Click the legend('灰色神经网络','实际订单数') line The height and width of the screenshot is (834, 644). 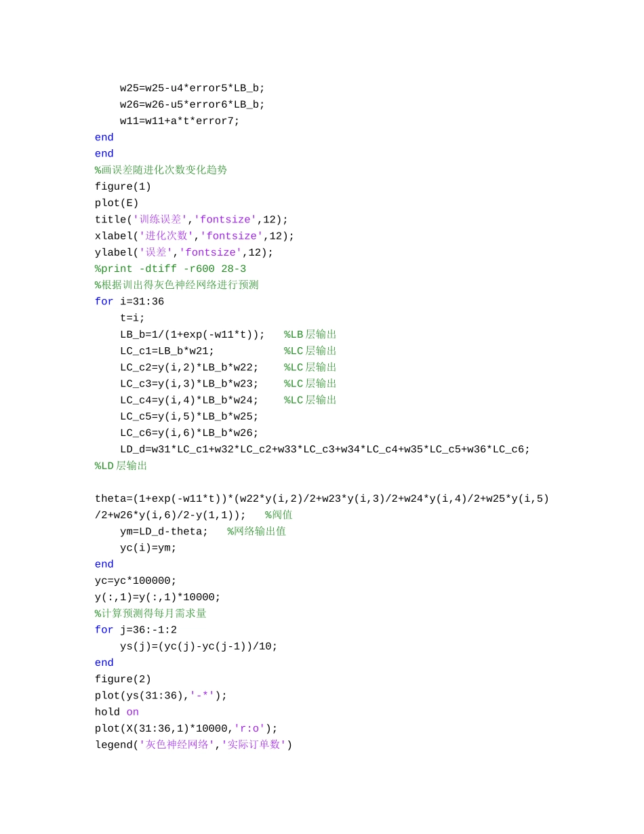[193, 744]
